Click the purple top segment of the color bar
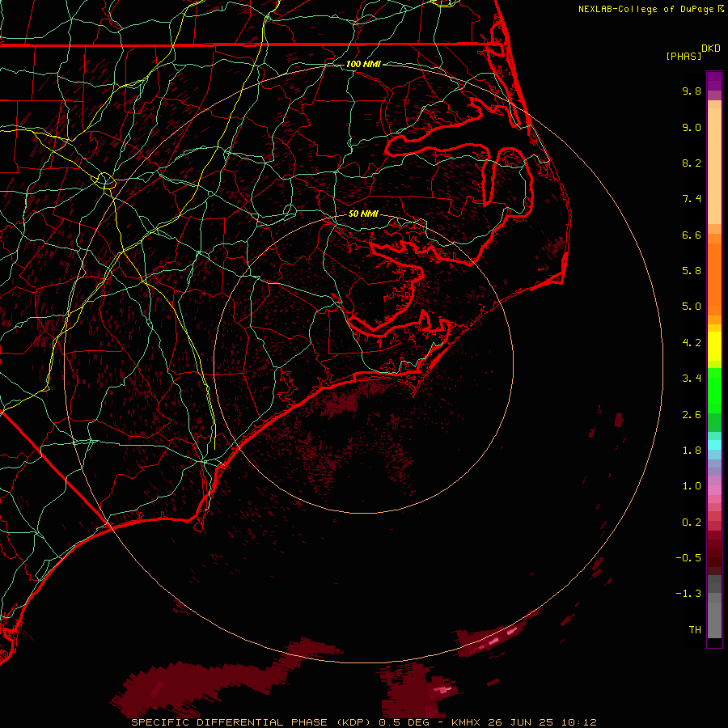The image size is (728, 728). point(714,81)
